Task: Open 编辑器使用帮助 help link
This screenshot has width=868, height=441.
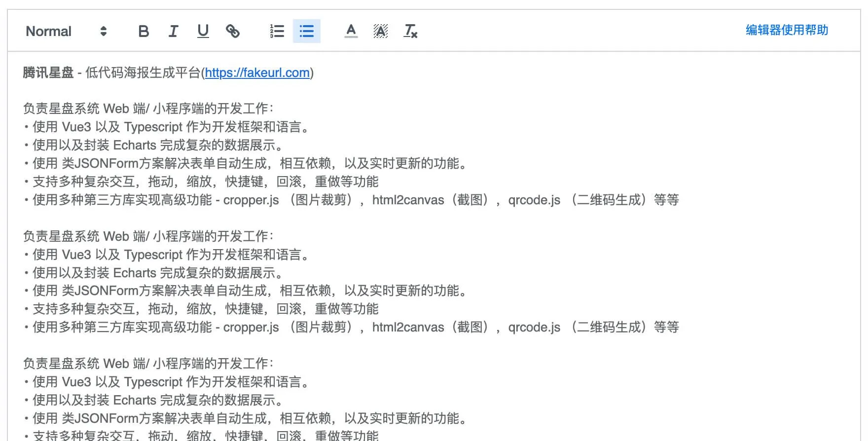Action: coord(787,30)
